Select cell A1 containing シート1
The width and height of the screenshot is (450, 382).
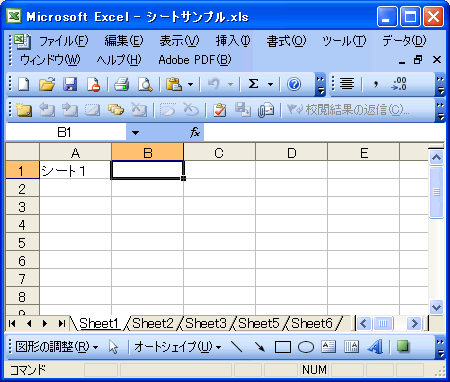click(75, 171)
